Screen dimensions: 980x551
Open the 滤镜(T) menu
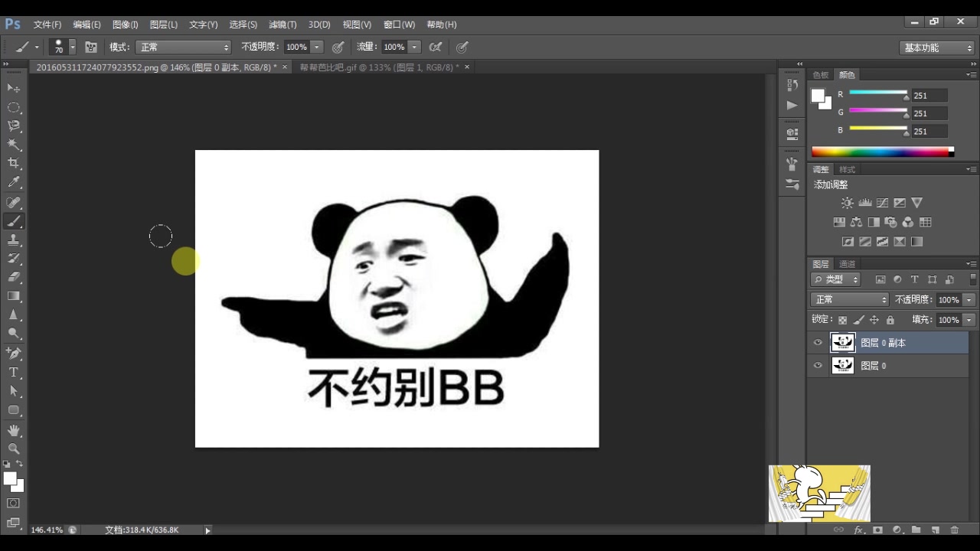[x=283, y=24]
